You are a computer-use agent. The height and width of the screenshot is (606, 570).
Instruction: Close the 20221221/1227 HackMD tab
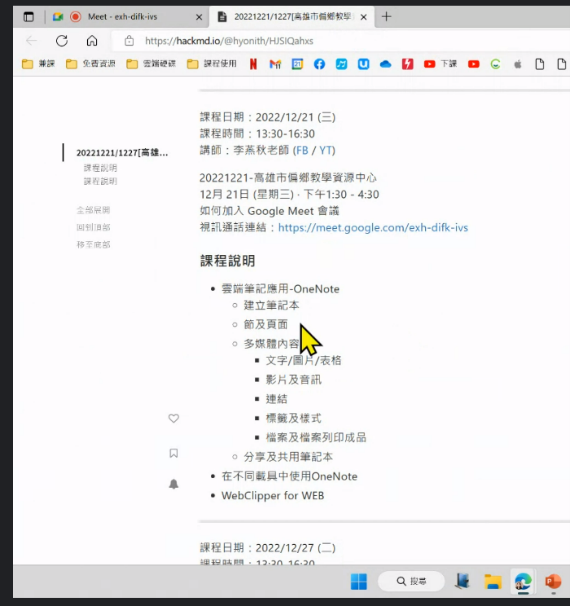[x=364, y=17]
